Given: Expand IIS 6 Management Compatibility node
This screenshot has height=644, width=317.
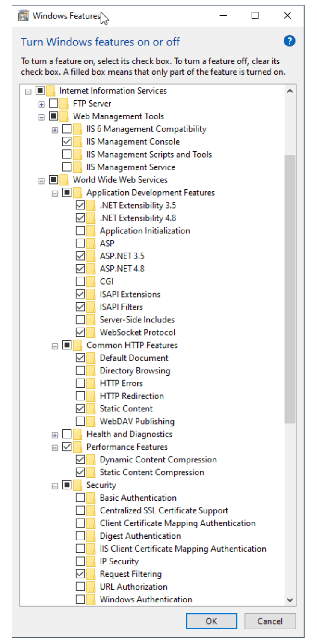Looking at the screenshot, I should point(55,129).
